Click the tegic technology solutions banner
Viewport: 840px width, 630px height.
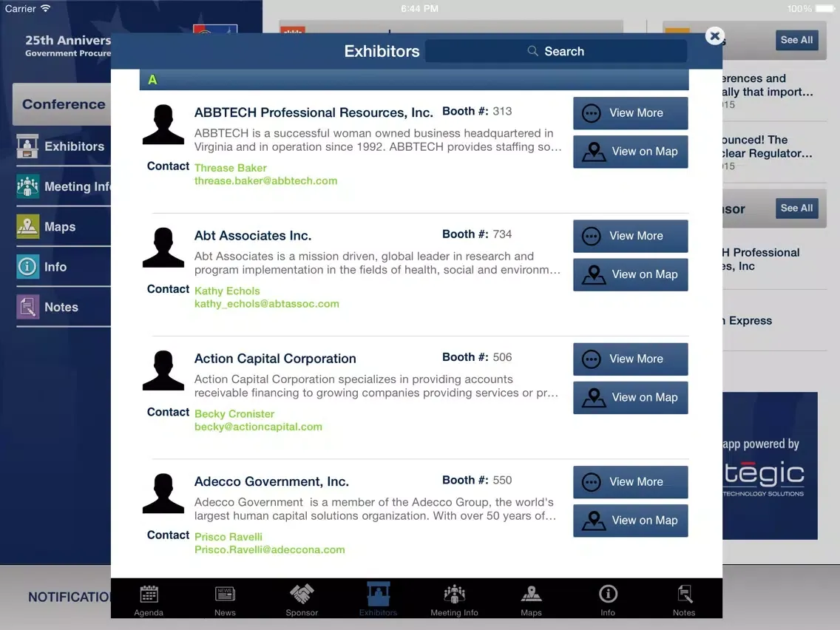(770, 466)
